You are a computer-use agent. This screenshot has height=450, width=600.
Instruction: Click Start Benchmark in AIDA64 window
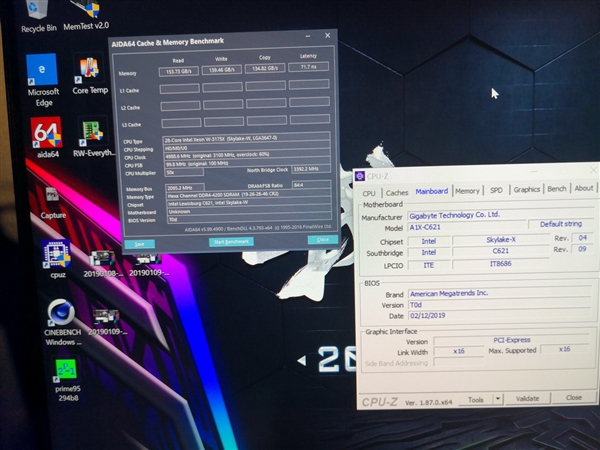231,241
